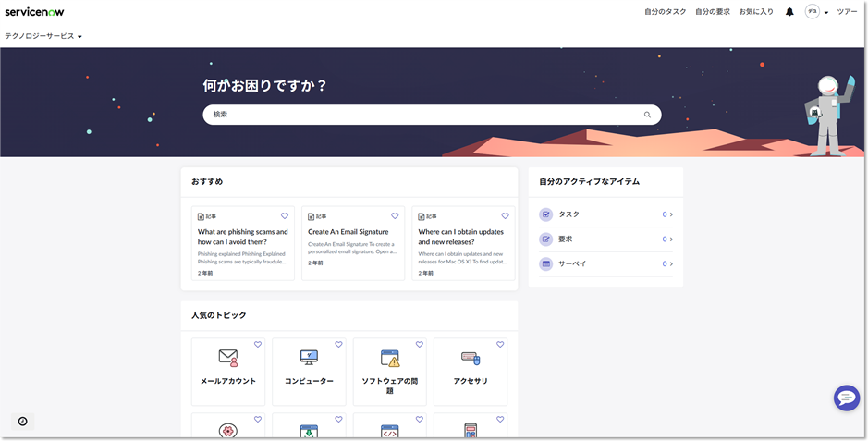Image resolution: width=868 pixels, height=441 pixels.
Task: Open the notifications bell
Action: tap(789, 12)
